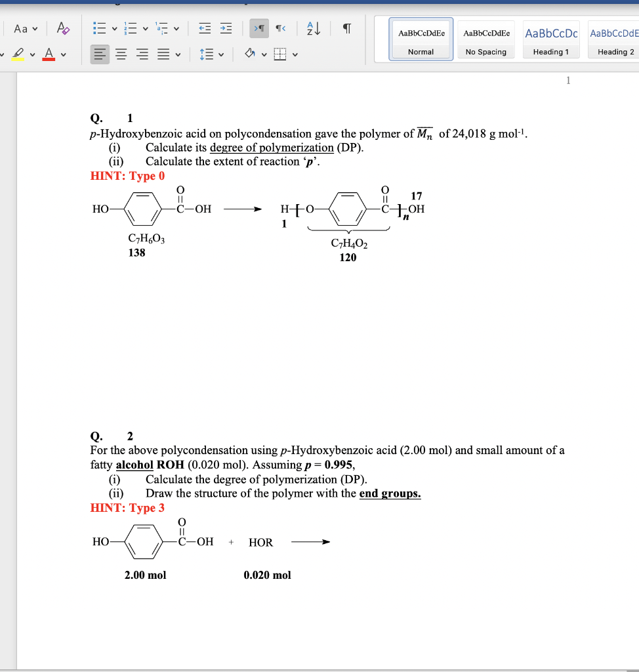This screenshot has height=672, width=639.
Task: Apply bullets using the Bullets icon
Action: coord(100,28)
